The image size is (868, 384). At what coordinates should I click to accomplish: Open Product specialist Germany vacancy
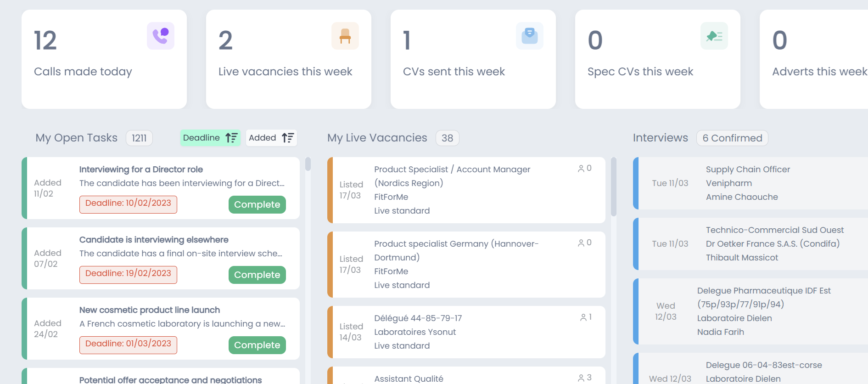456,244
